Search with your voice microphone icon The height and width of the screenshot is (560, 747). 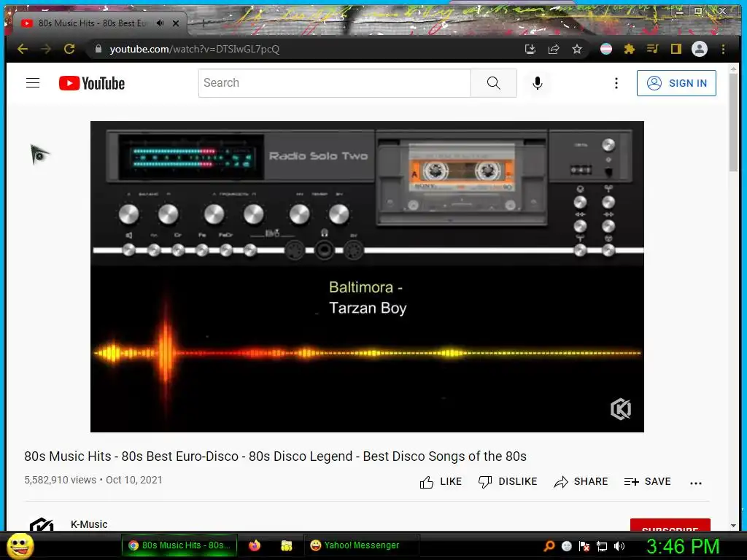tap(538, 83)
